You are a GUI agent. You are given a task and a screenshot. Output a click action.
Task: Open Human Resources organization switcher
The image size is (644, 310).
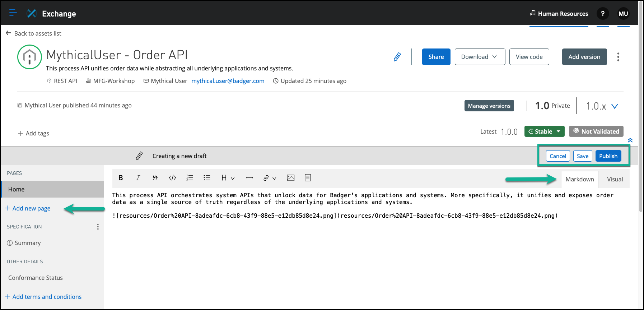[559, 14]
